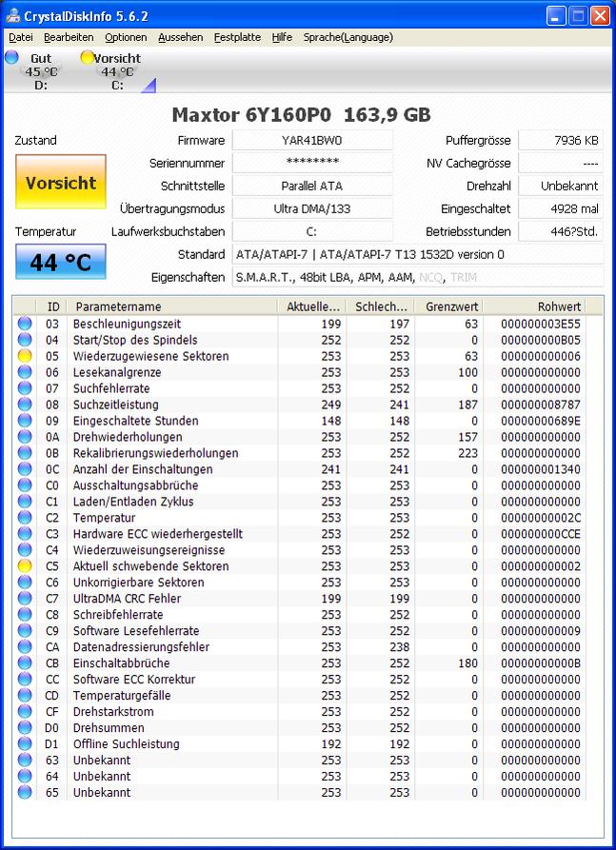This screenshot has width=616, height=850.
Task: Click the status orb for Unkorrigierbare Sektoren
Action: click(25, 583)
